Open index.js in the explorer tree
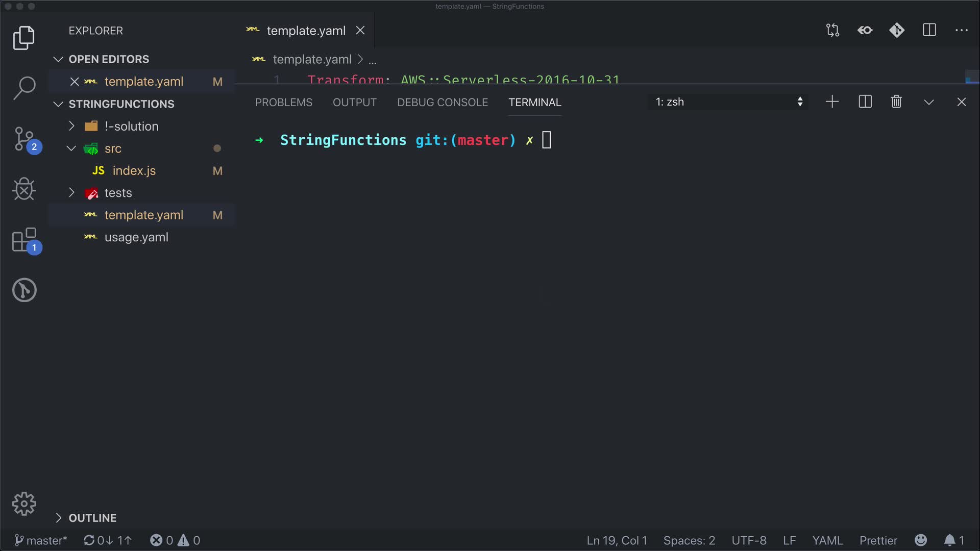The width and height of the screenshot is (980, 551). (x=134, y=171)
